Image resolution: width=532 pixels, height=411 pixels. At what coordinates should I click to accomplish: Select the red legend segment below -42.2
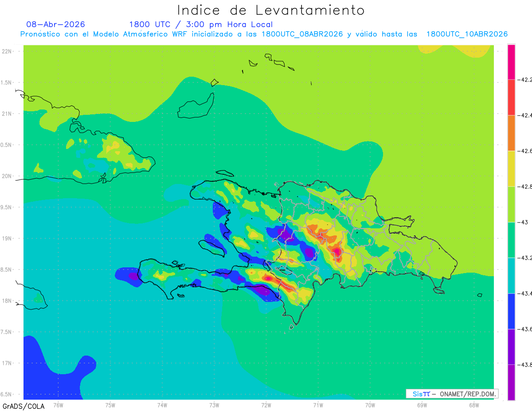[x=511, y=98]
